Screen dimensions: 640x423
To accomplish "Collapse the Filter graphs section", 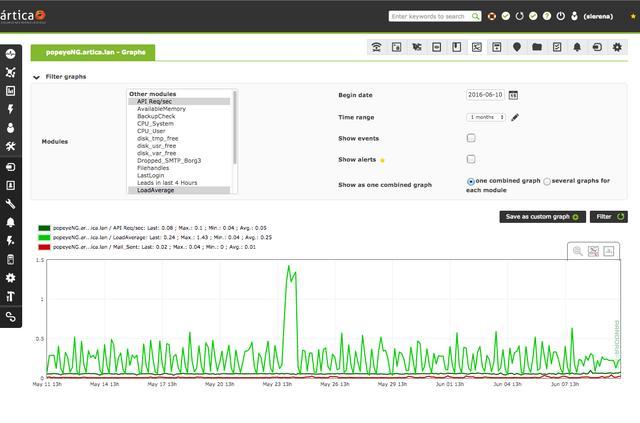I will [x=37, y=76].
